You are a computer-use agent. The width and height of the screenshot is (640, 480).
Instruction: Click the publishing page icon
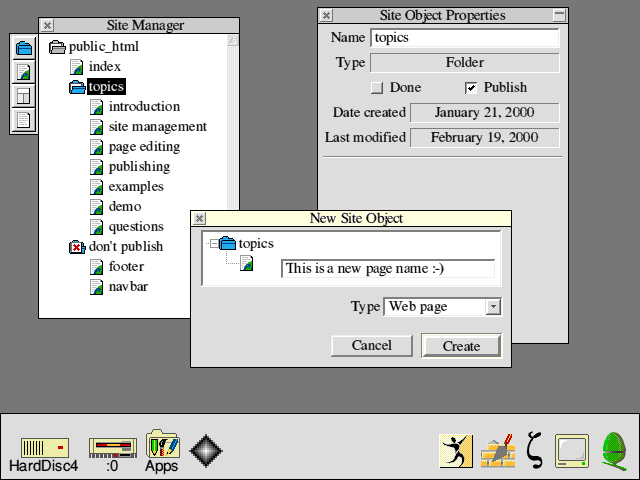pos(97,167)
